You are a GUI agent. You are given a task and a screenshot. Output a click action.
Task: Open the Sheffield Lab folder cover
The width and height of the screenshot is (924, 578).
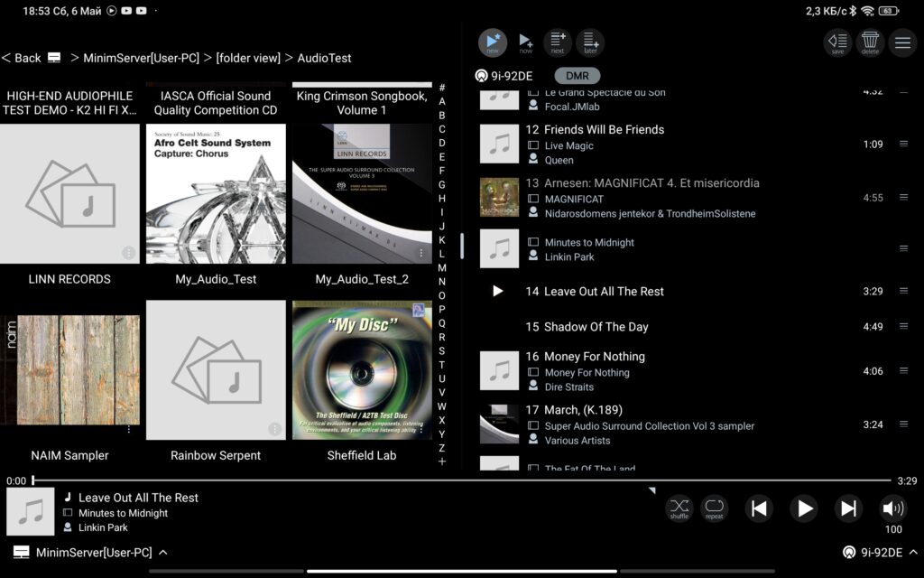click(362, 369)
